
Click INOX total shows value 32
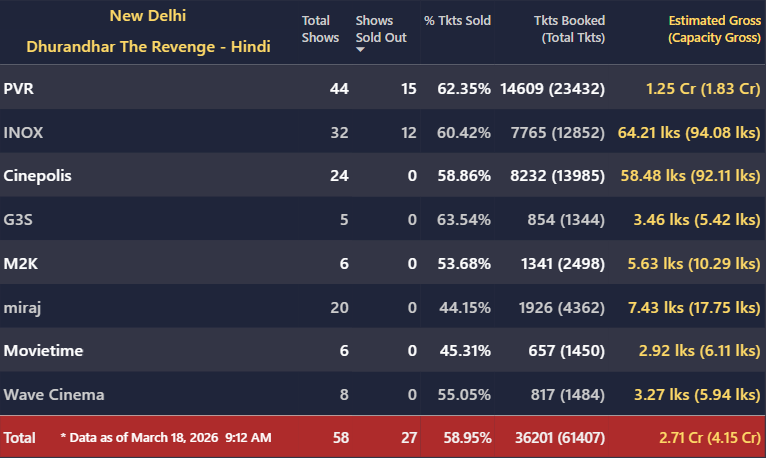coord(339,133)
